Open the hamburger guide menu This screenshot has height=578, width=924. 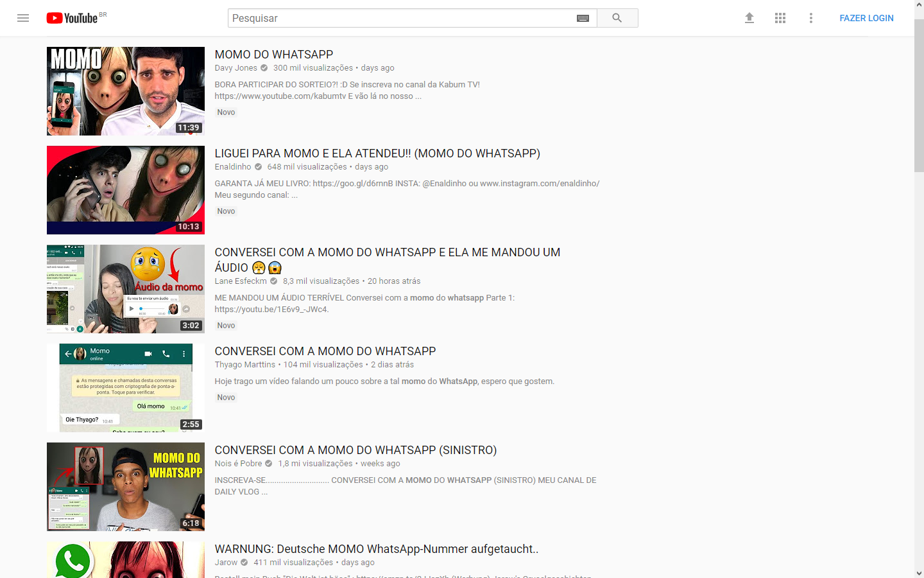click(x=23, y=18)
